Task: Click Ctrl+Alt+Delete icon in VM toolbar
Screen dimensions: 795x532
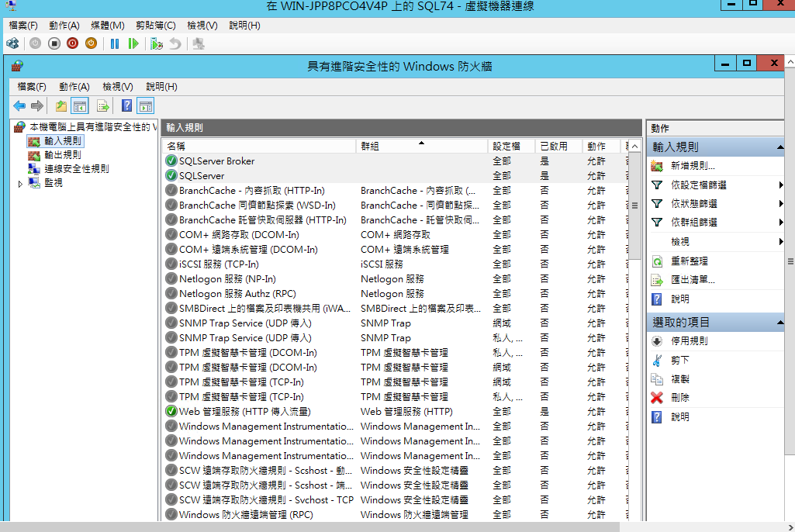Action: pos(12,43)
